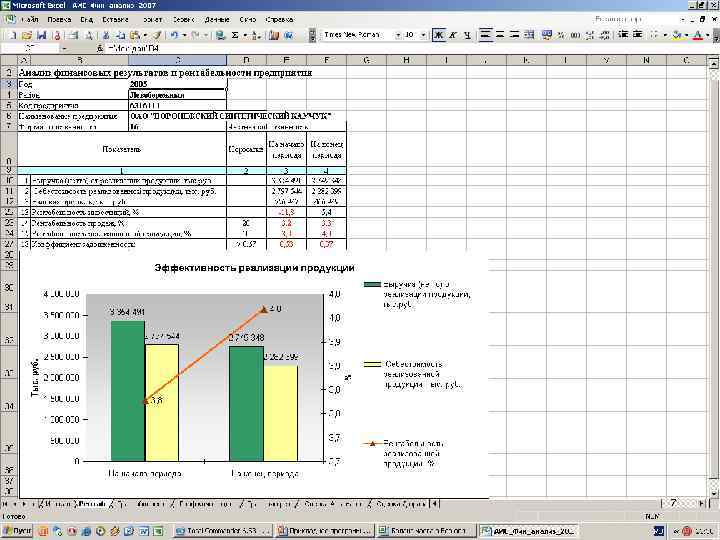
Task: Open the font color dropdown arrow
Action: coord(708,35)
